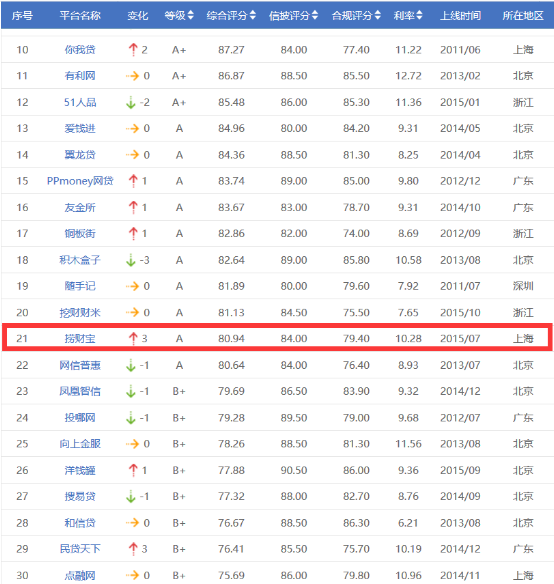Open the 向上金服 platform link
The width and height of the screenshot is (554, 584).
pos(80,444)
